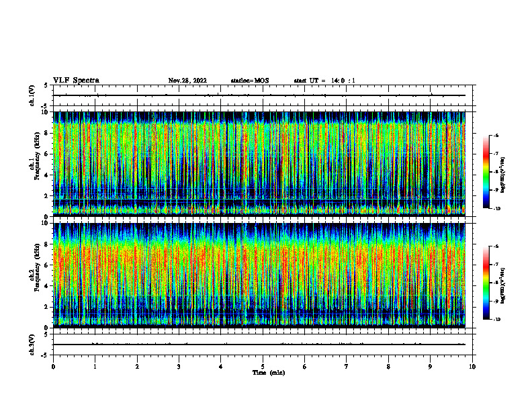Screen dimensions: 532x411
Task: Click the "2" tick on the time axis
Action: pyautogui.click(x=137, y=367)
